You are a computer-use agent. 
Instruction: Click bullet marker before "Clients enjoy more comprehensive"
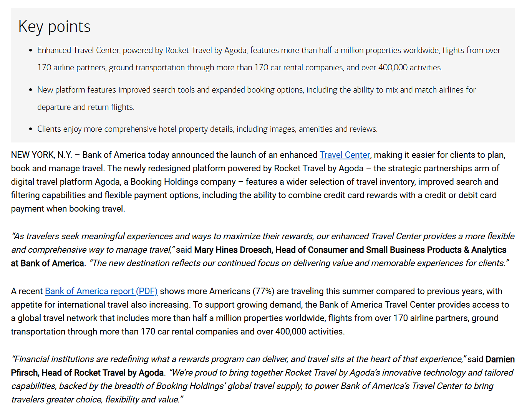tap(31, 129)
